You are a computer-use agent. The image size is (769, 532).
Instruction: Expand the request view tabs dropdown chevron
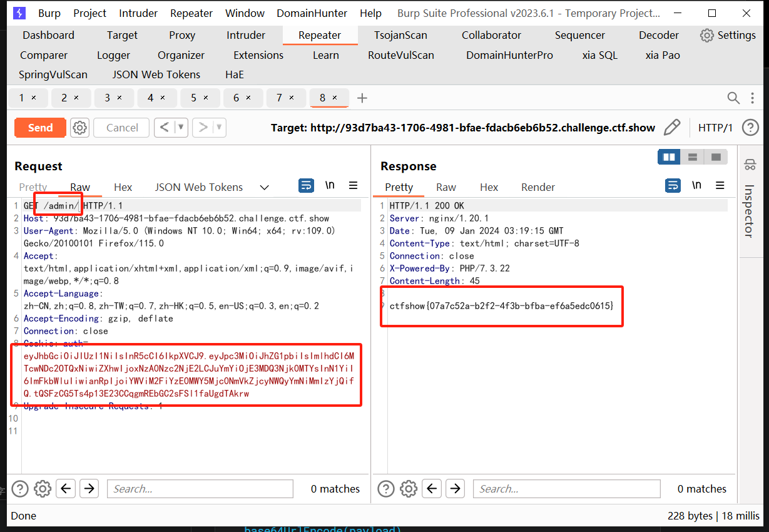coord(264,187)
